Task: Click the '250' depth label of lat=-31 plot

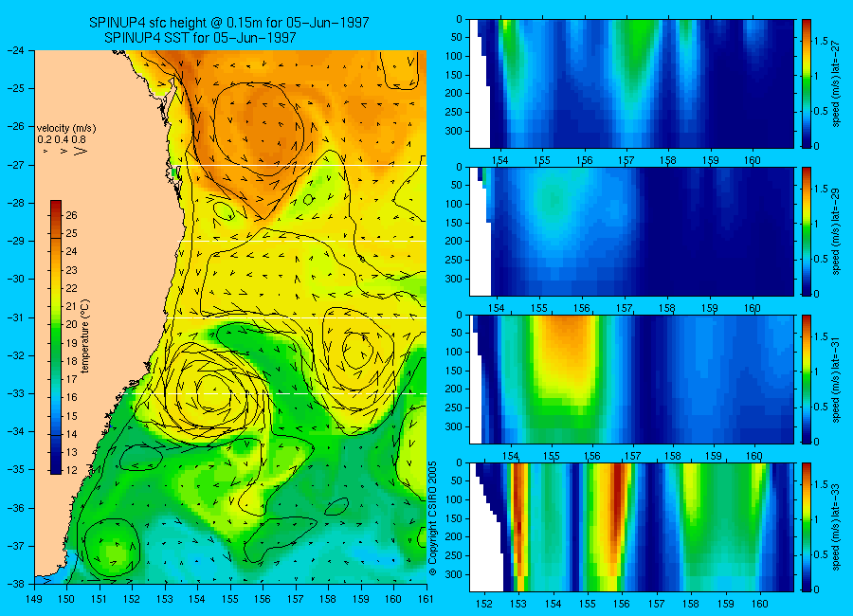Action: [454, 408]
